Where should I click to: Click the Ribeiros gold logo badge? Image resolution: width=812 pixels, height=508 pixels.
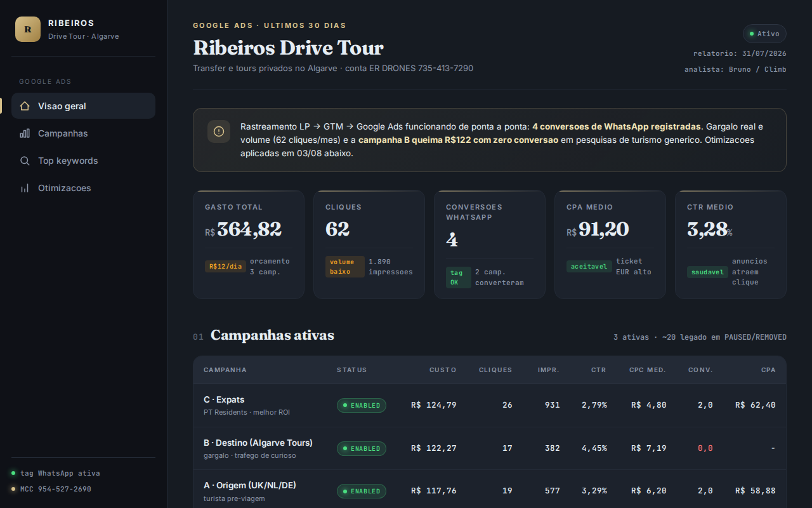coord(28,29)
